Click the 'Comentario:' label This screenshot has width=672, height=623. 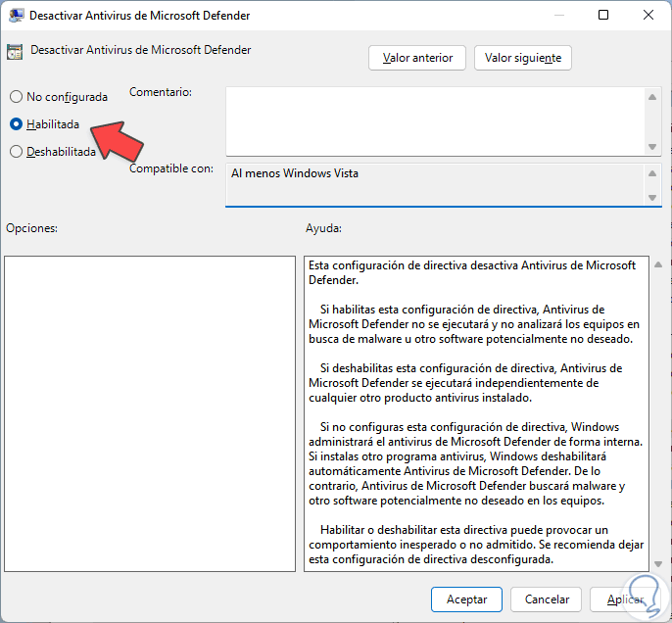pyautogui.click(x=161, y=92)
